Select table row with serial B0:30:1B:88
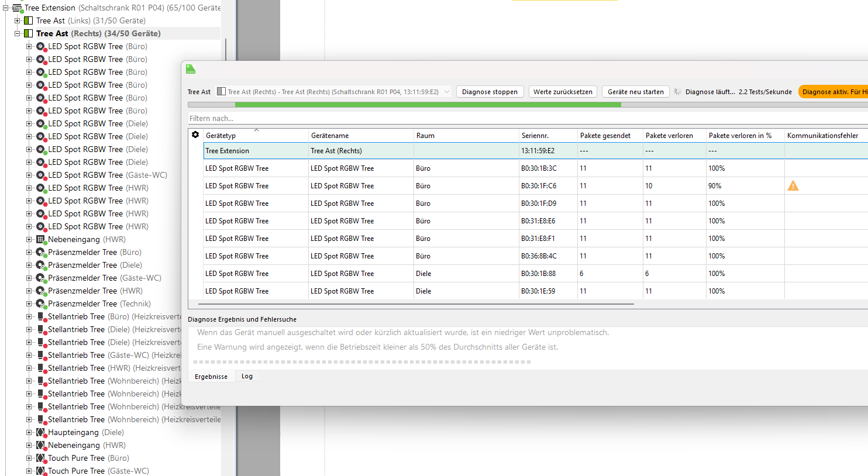 pyautogui.click(x=535, y=274)
